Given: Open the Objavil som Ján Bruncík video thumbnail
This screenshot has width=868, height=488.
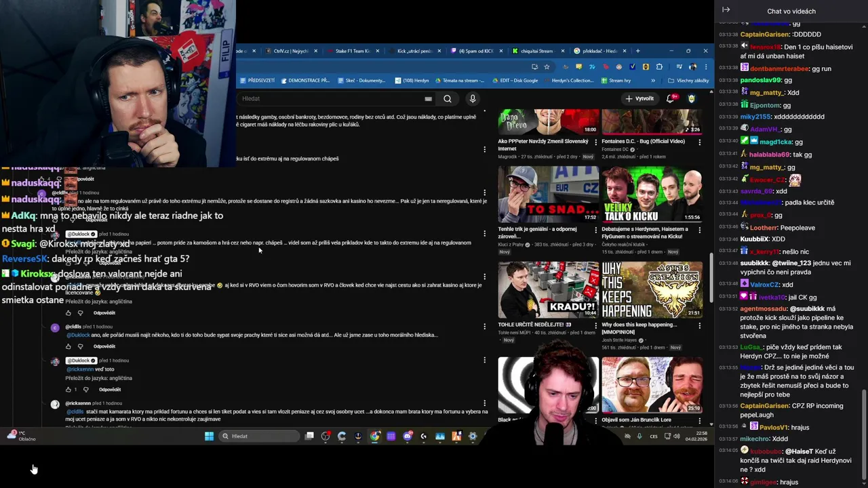Looking at the screenshot, I should point(652,385).
